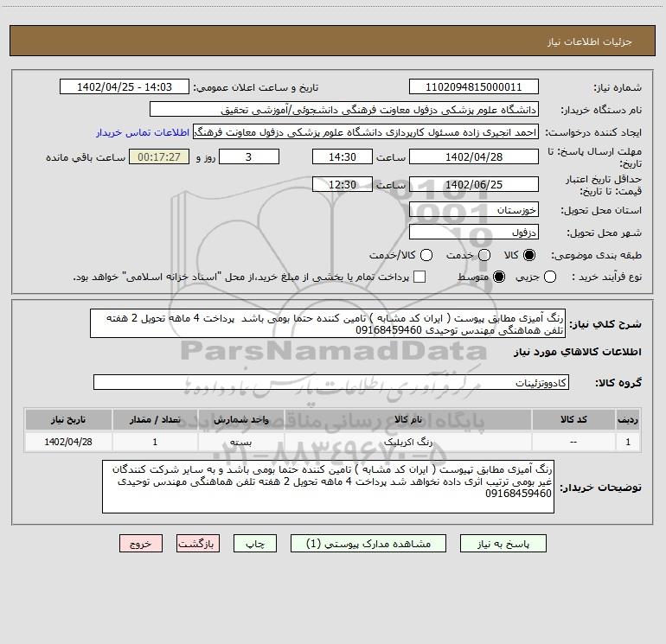
Task: Click the جزئیات اطلاعات نیاز header title
Action: (590, 41)
